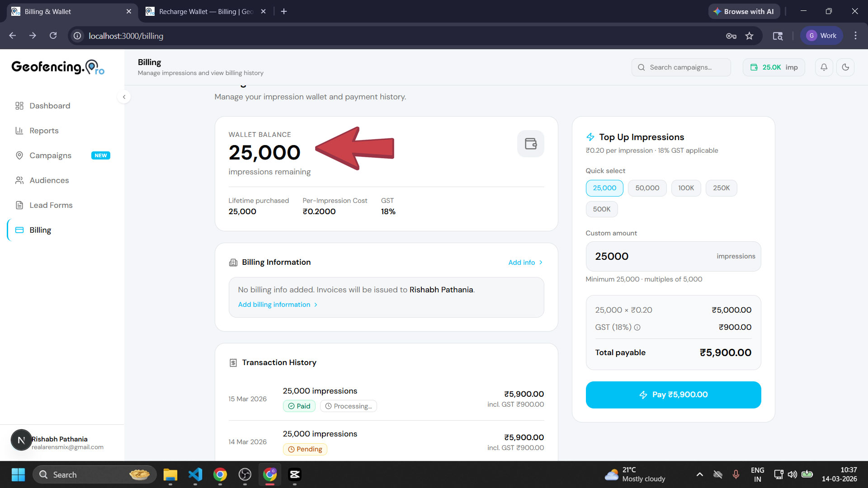Toggle dark mode with the moon icon
Screen dimensions: 868x488
point(846,67)
